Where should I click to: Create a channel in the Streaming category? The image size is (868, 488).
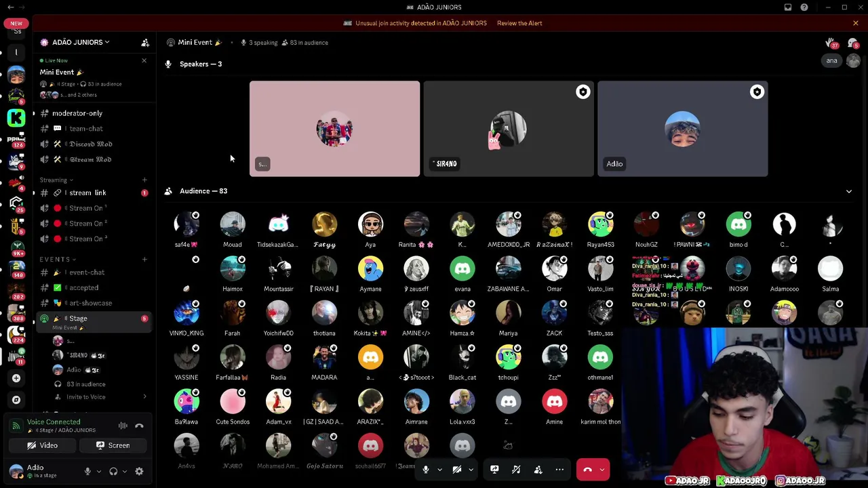[144, 180]
